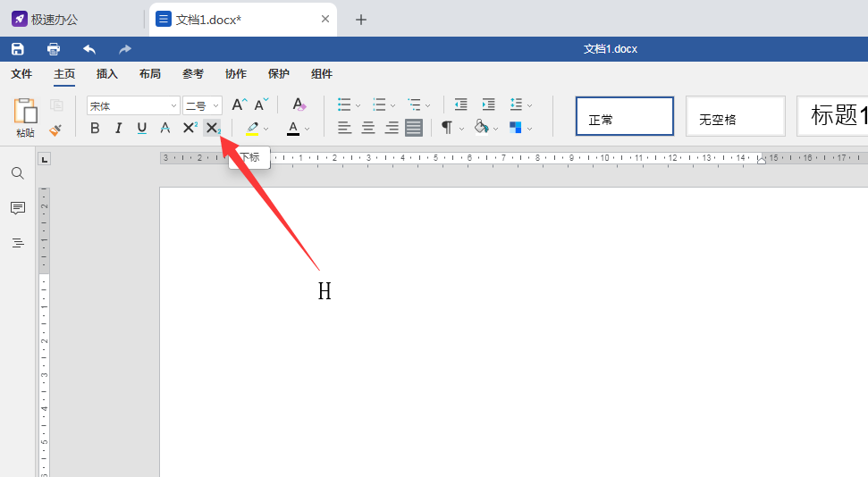Click the clear formatting eraser icon

(x=299, y=105)
